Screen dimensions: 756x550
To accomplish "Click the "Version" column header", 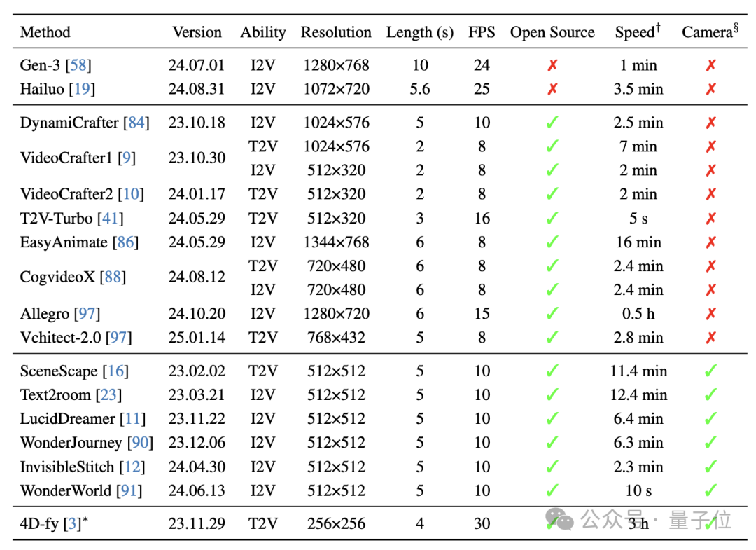I will [x=197, y=32].
